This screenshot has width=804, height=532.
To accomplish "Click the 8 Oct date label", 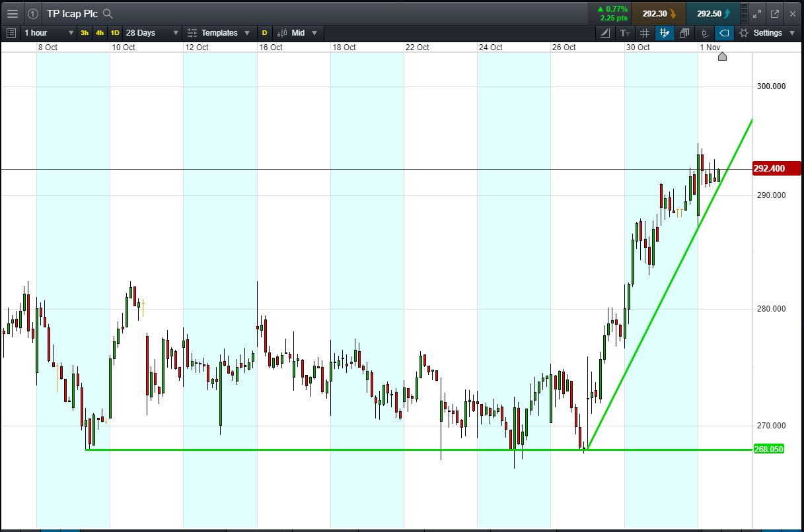I will (48, 48).
